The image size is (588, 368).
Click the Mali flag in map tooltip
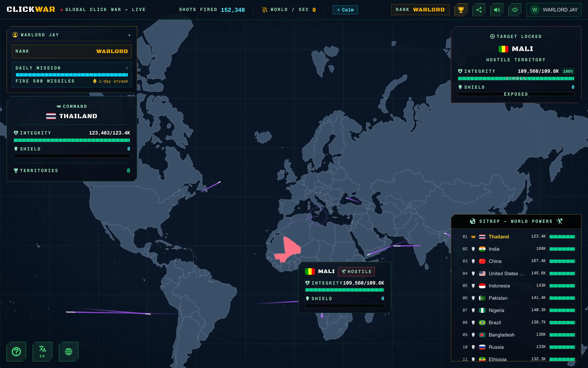point(310,271)
